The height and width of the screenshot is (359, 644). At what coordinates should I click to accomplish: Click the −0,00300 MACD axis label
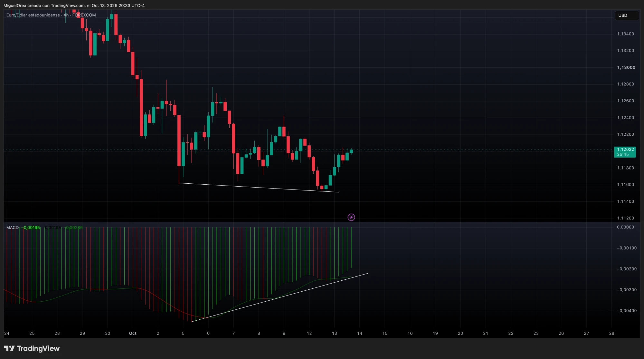(626, 290)
